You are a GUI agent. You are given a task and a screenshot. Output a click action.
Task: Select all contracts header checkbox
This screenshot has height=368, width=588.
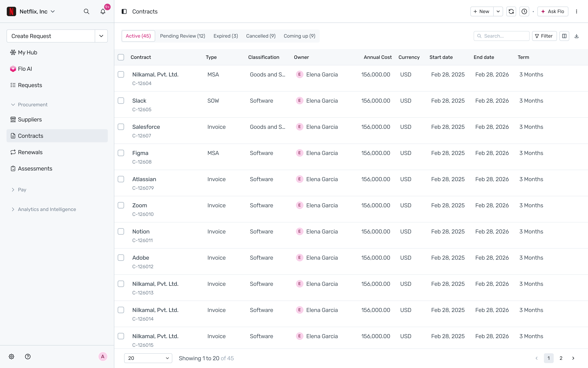[x=121, y=57]
